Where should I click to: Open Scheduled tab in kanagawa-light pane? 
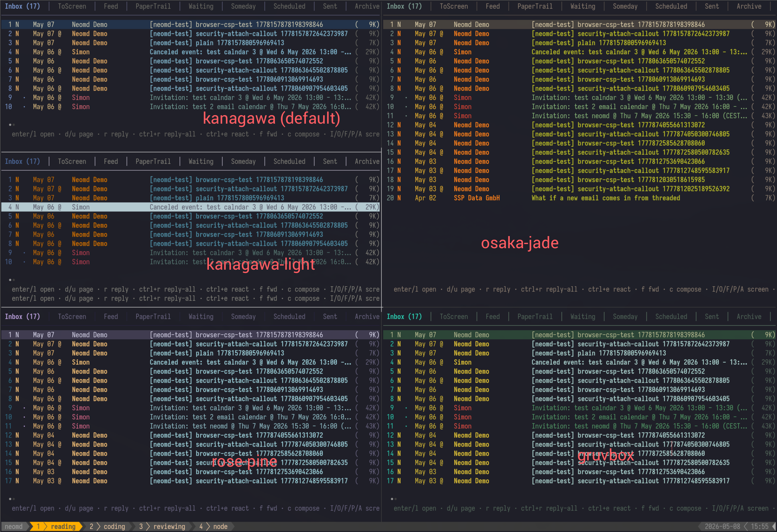pos(289,162)
